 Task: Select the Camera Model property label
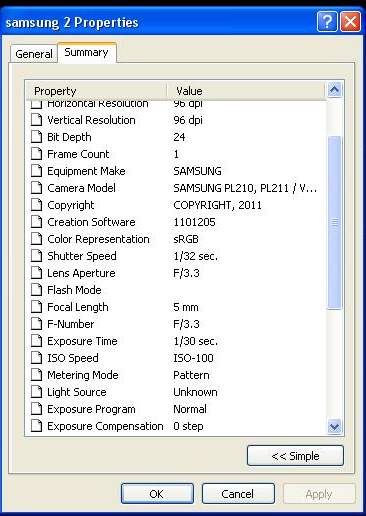[x=81, y=188]
